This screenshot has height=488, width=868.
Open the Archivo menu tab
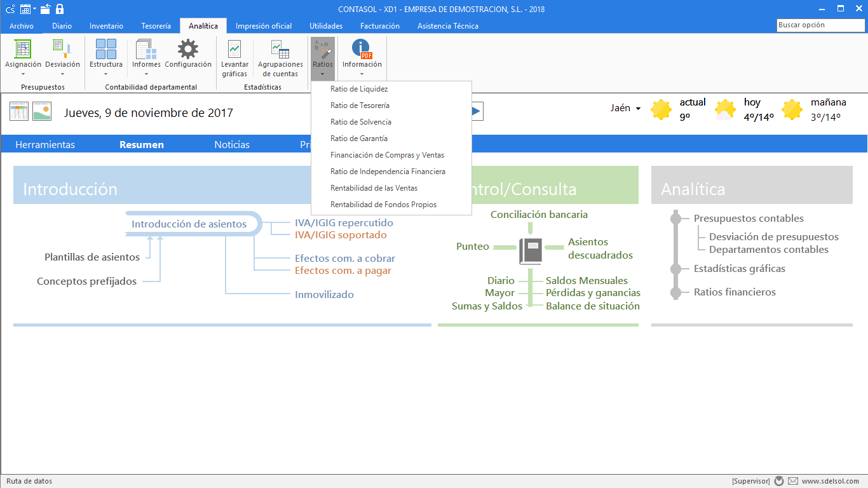point(22,26)
